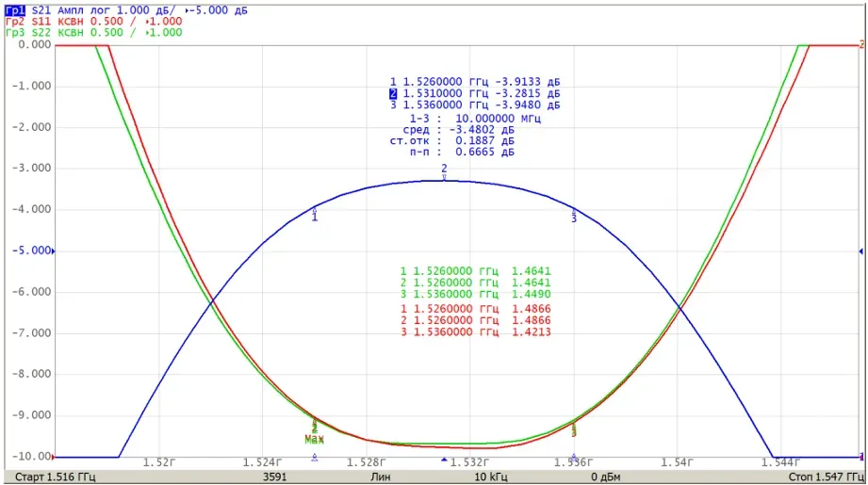Click the Лин sweep type field
Screen dimensions: 868x485
tap(381, 477)
